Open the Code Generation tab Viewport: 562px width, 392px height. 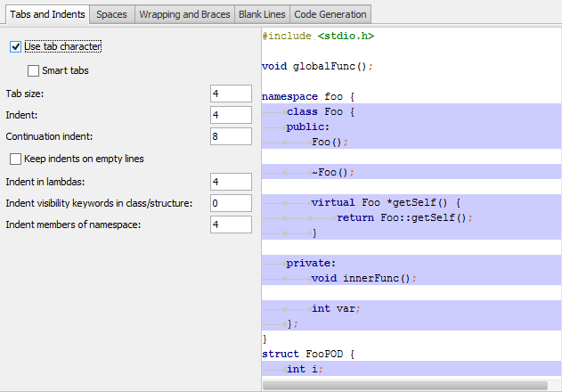tap(330, 15)
